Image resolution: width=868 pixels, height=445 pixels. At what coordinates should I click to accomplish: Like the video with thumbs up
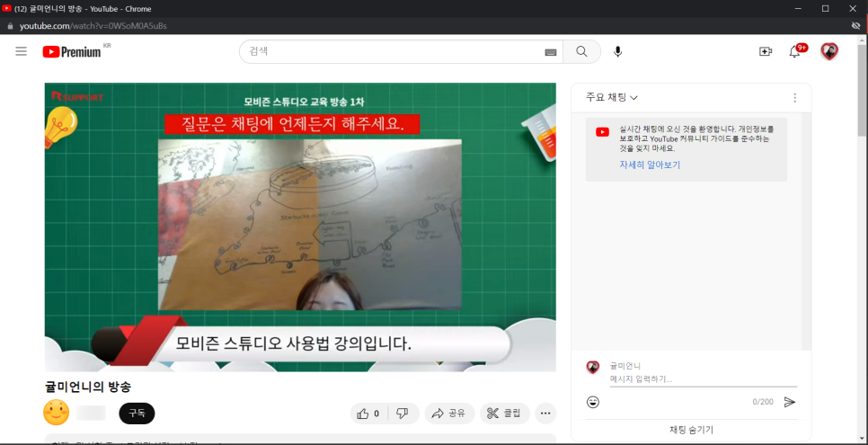369,414
